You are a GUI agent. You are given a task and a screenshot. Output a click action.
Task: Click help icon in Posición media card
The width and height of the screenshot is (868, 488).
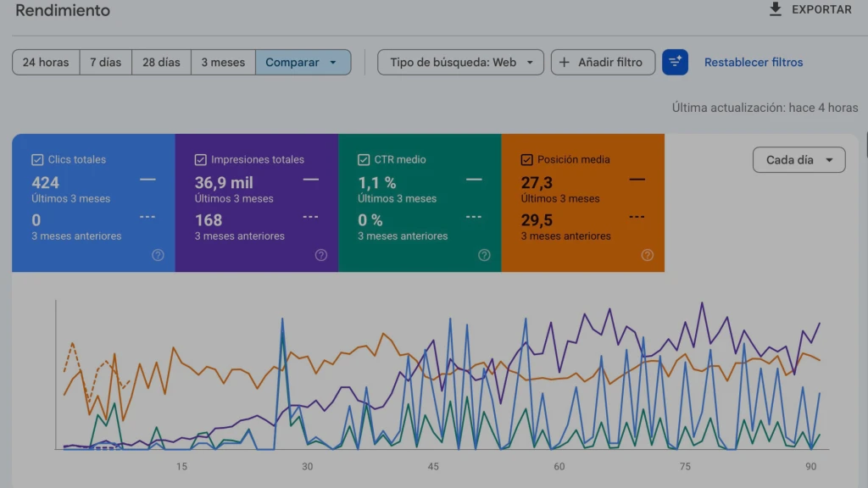tap(647, 255)
